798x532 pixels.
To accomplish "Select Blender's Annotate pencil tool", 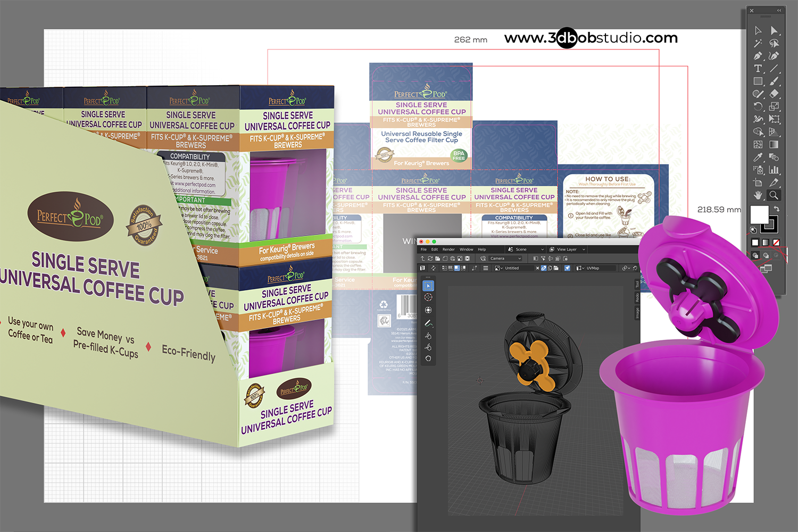I will pos(428,323).
